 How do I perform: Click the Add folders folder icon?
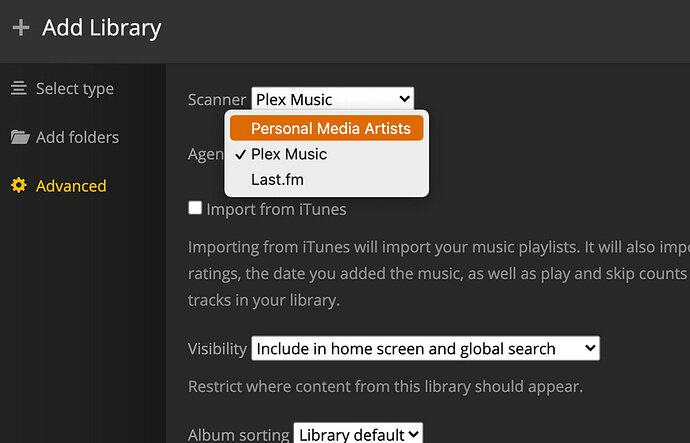[20, 137]
